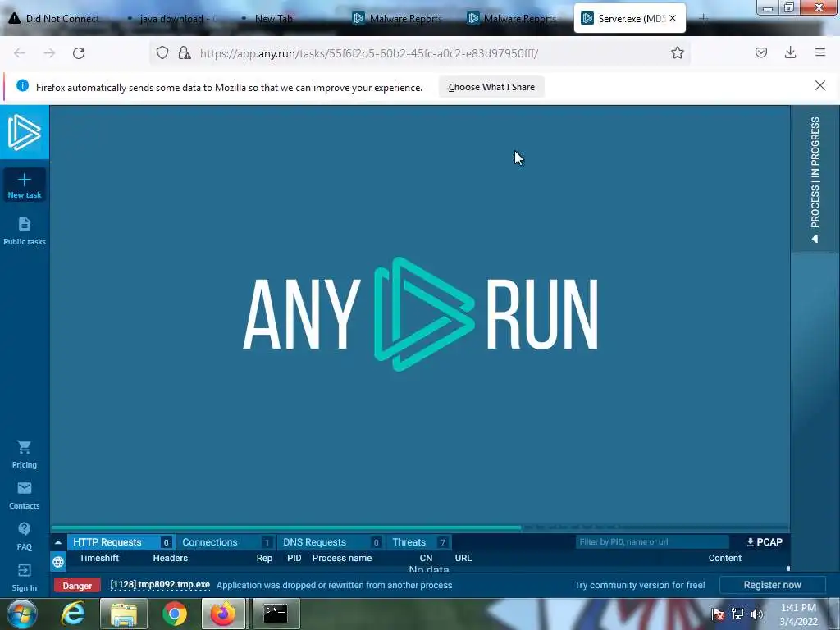840x630 pixels.
Task: View the tracking protection shield icon
Action: coord(162,52)
